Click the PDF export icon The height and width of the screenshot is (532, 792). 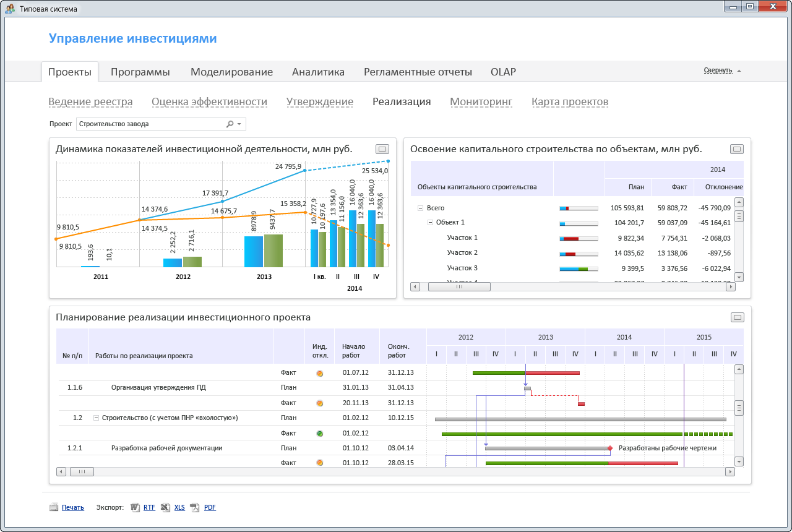[x=195, y=507]
